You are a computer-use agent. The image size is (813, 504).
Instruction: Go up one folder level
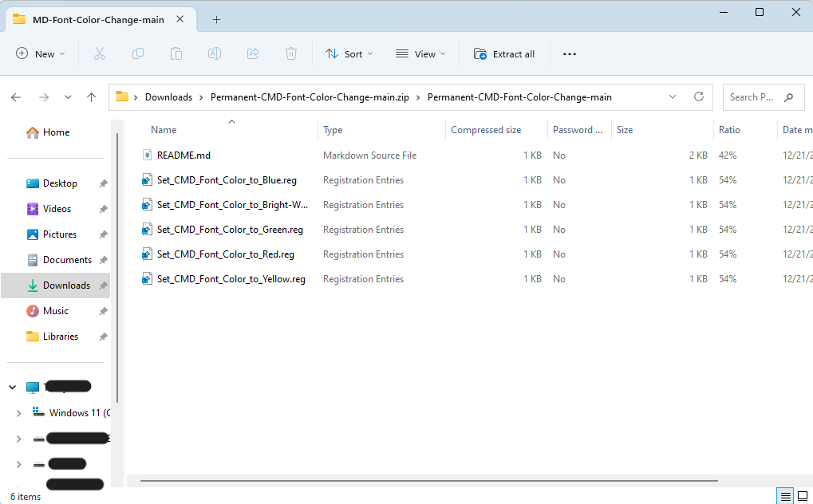coord(91,97)
